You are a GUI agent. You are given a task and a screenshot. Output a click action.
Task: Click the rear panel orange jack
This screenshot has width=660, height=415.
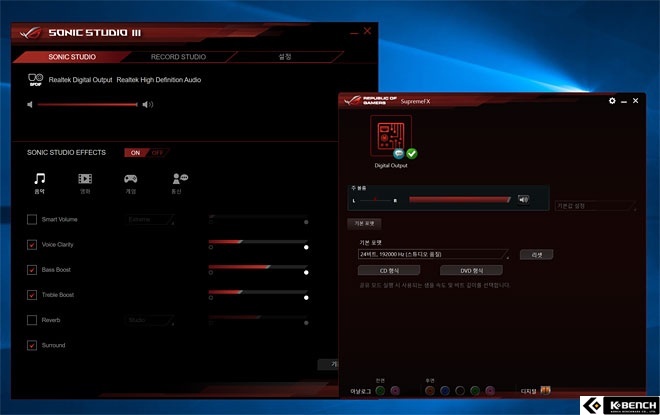(430, 391)
